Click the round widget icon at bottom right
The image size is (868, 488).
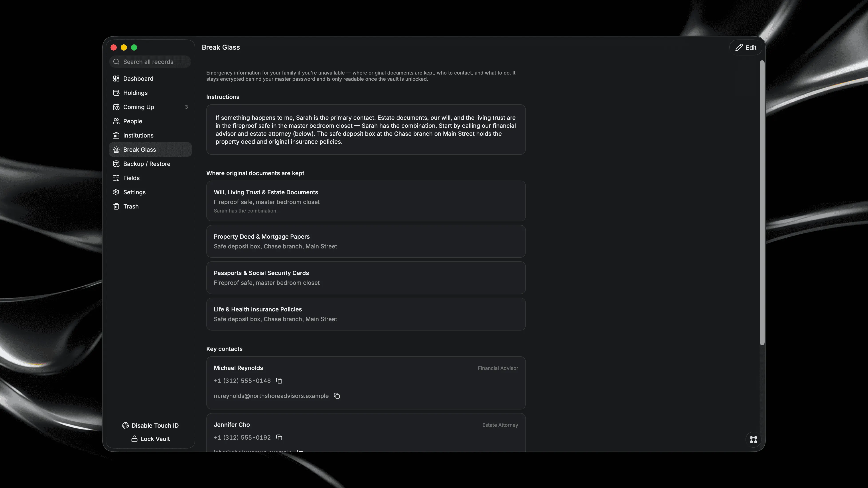754,439
